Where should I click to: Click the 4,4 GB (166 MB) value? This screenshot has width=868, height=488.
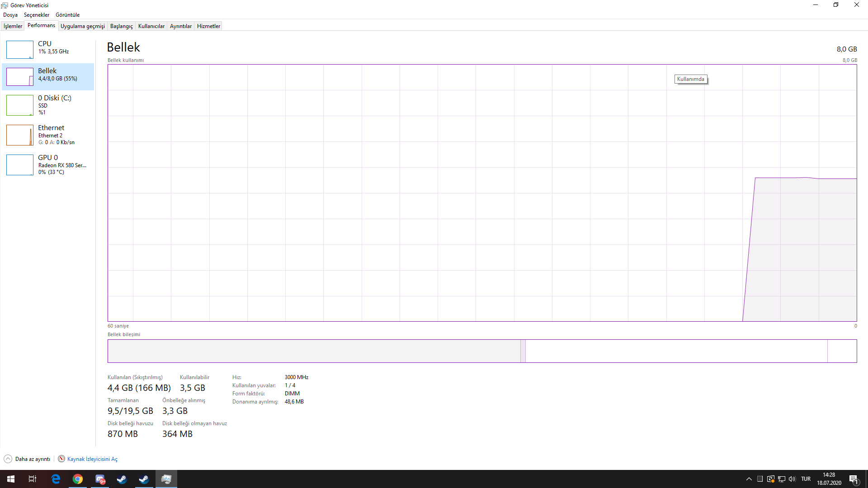pyautogui.click(x=139, y=388)
